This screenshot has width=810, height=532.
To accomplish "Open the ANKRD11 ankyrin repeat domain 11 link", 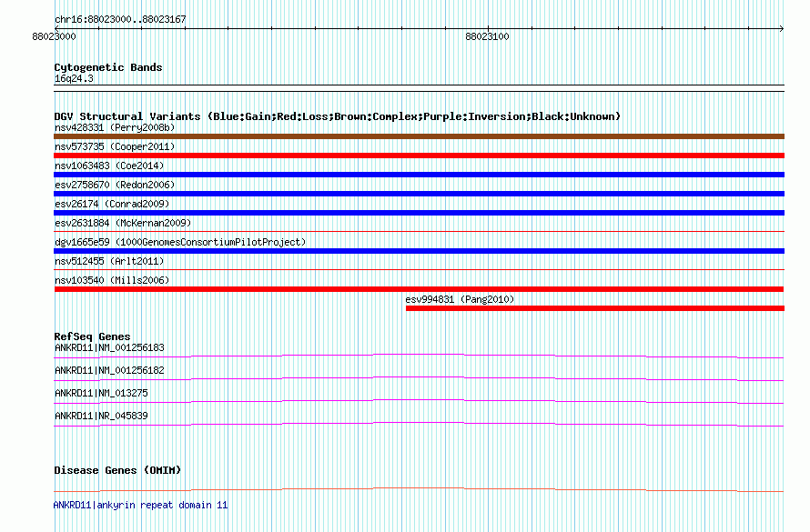I will point(140,505).
